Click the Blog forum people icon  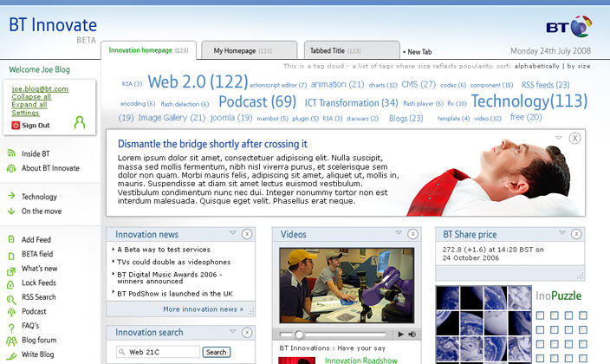tap(11, 341)
